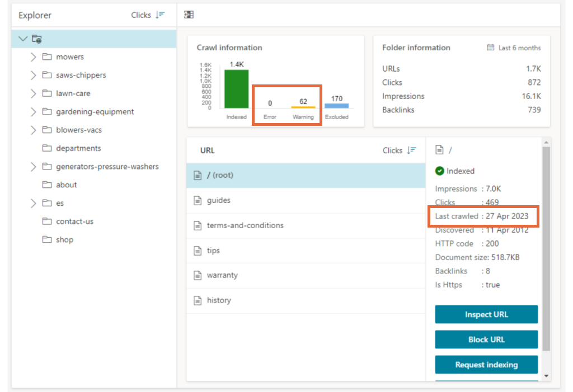Click the blowers-vacs folder icon

pos(47,130)
